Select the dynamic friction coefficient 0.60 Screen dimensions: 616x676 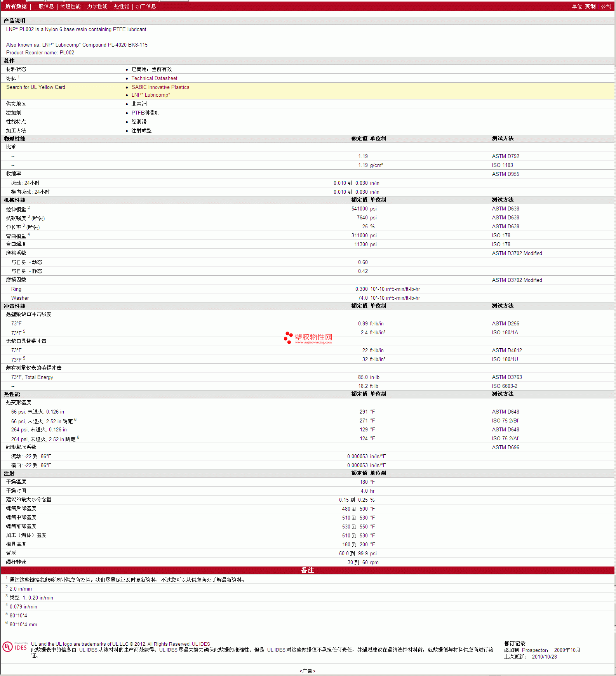pyautogui.click(x=363, y=262)
